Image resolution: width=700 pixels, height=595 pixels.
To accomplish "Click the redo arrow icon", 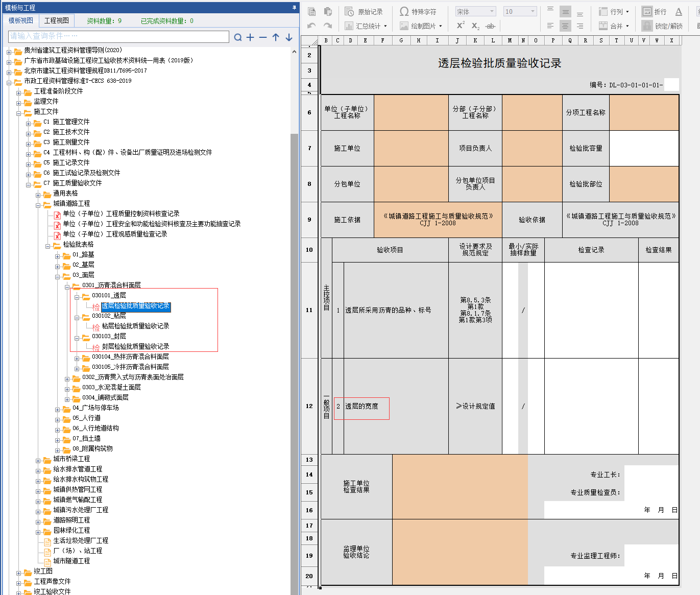I will (328, 26).
